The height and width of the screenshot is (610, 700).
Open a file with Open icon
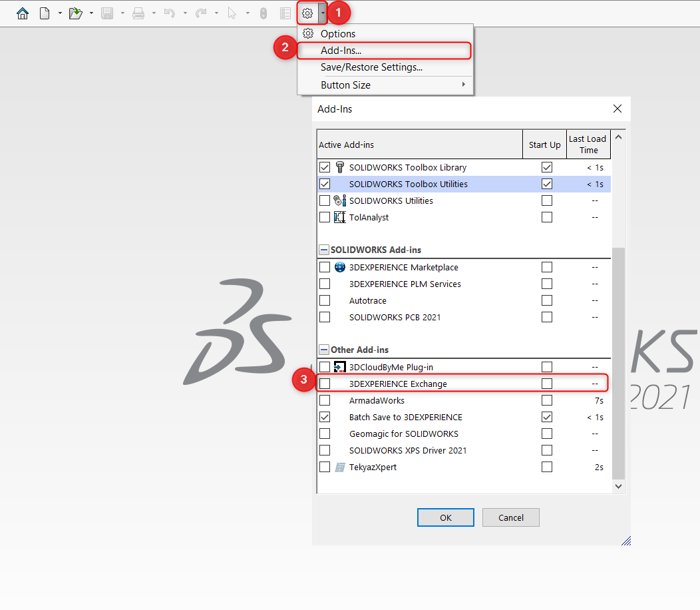click(x=75, y=13)
